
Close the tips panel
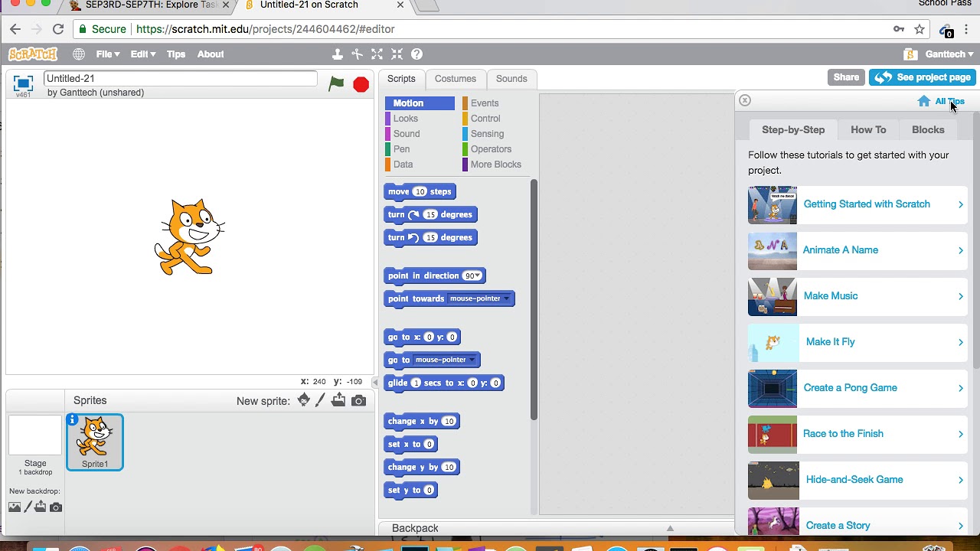[x=744, y=100]
